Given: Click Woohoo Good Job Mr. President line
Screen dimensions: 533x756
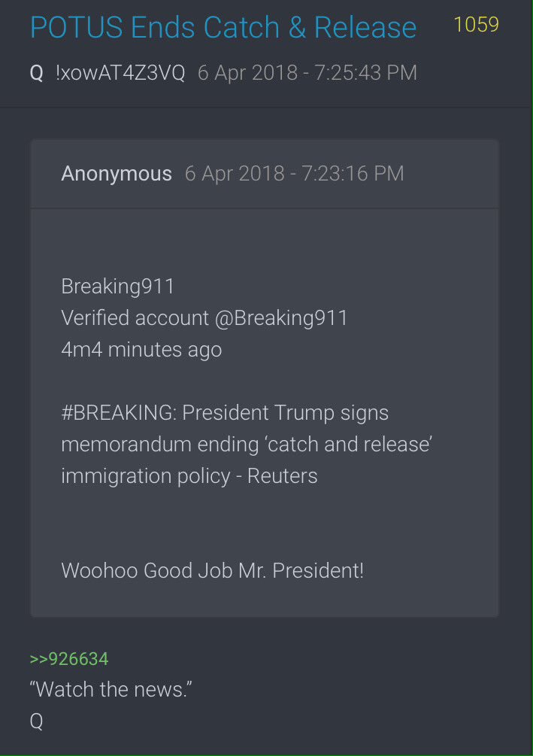Looking at the screenshot, I should (x=213, y=570).
